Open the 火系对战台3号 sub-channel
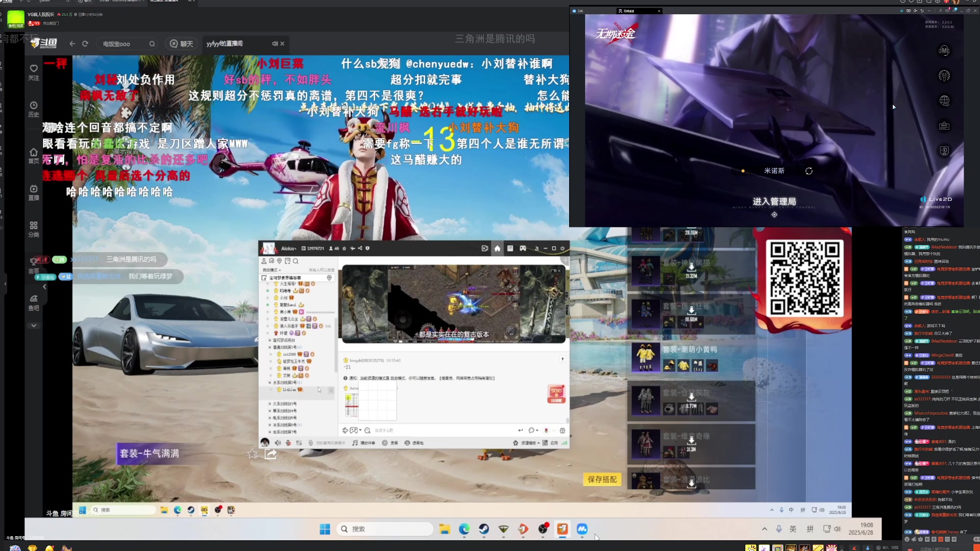Screen dimensions: 980x551 click(284, 404)
